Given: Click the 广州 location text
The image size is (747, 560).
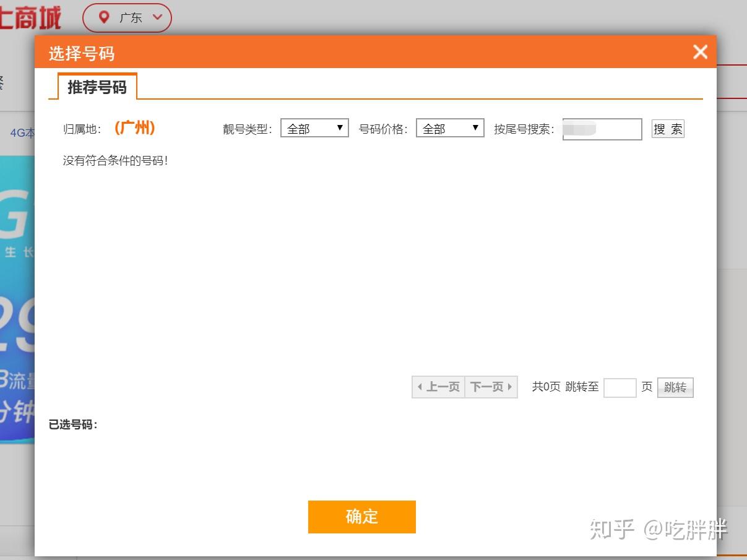Looking at the screenshot, I should point(135,128).
